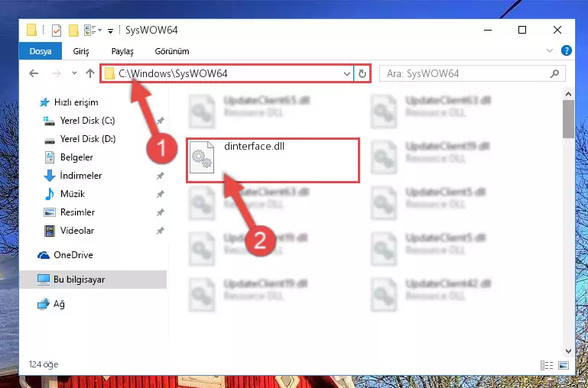The height and width of the screenshot is (388, 588).
Task: Click the Properties icon in quick access toolbar
Action: [x=57, y=31]
